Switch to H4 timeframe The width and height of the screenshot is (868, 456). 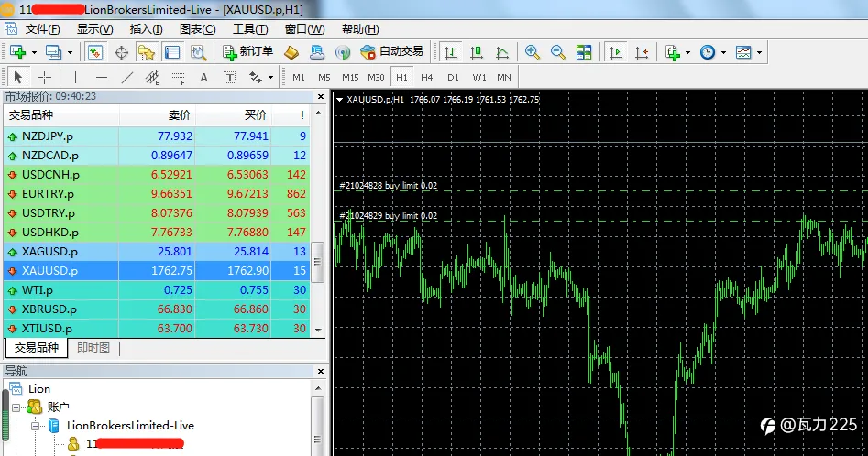coord(427,78)
